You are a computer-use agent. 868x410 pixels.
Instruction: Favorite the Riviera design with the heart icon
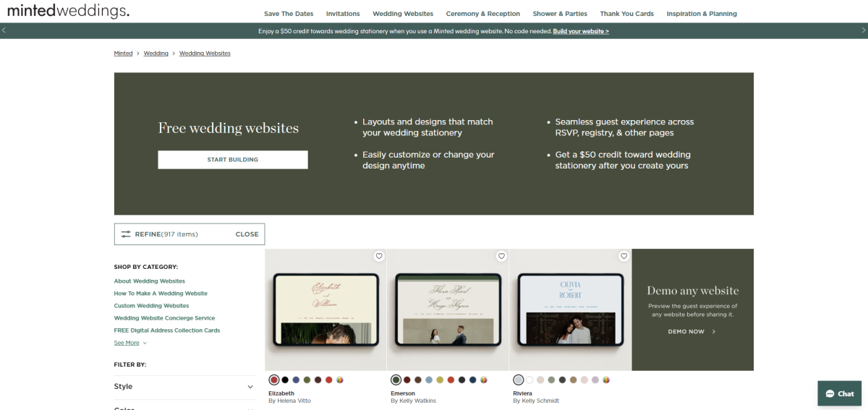coord(624,256)
